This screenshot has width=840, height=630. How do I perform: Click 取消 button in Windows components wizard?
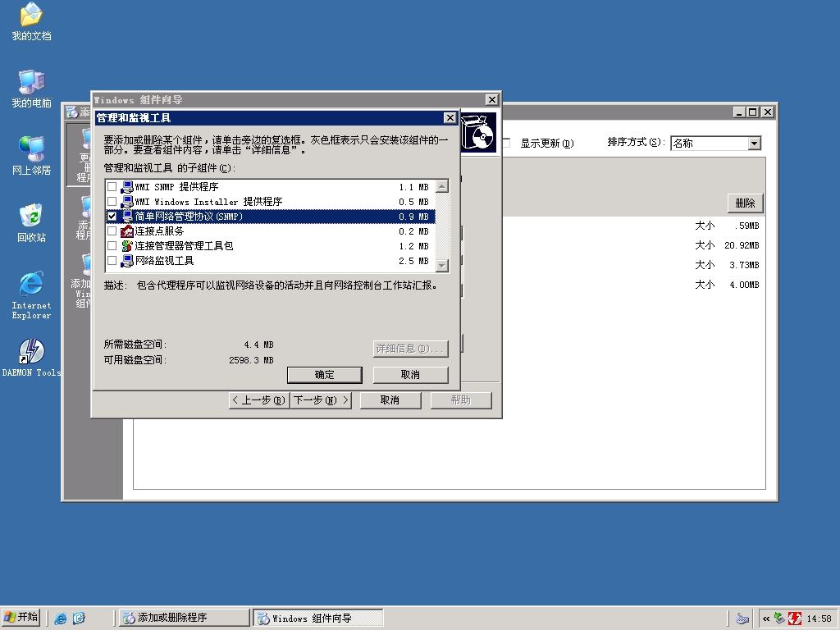[390, 400]
